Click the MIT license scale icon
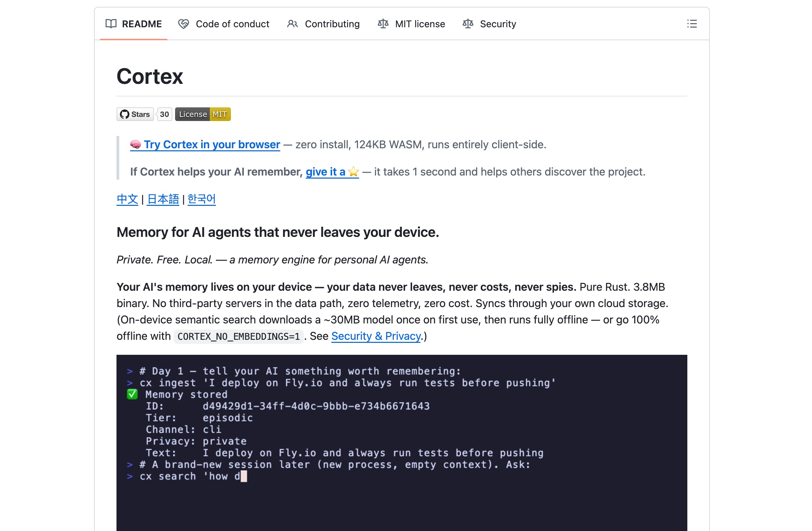Image resolution: width=812 pixels, height=531 pixels. click(x=383, y=24)
